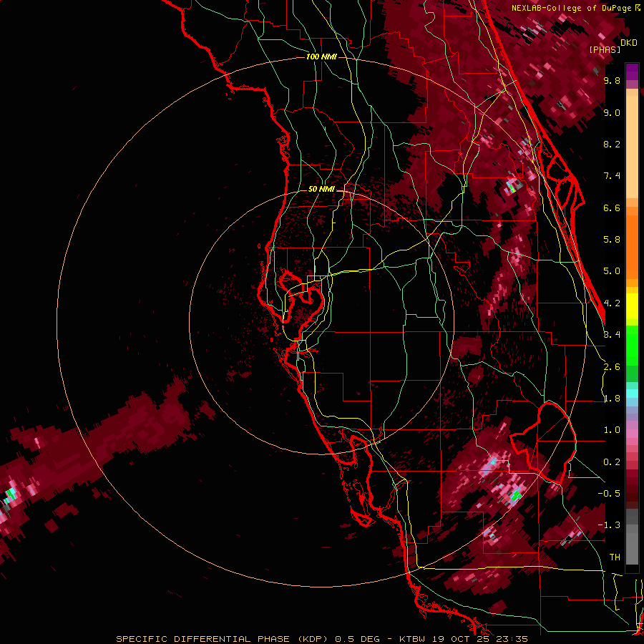
Task: Click the [PHAS] legend label
Action: click(x=605, y=49)
